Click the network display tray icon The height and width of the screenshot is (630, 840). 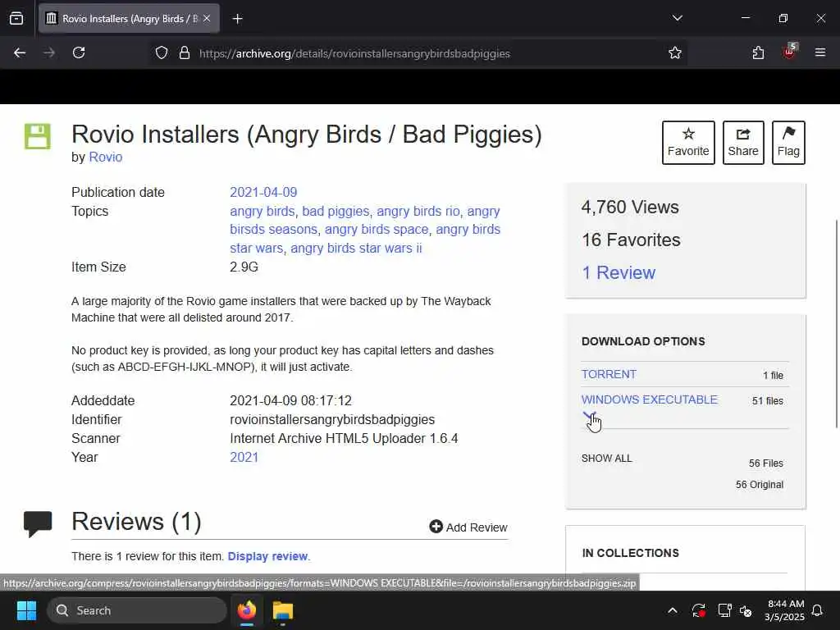pos(724,610)
